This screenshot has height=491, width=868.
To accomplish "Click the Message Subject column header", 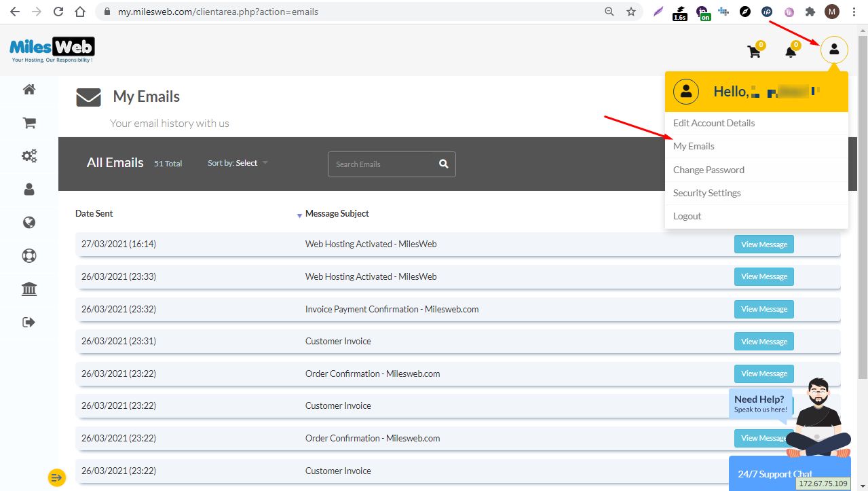I will (337, 213).
